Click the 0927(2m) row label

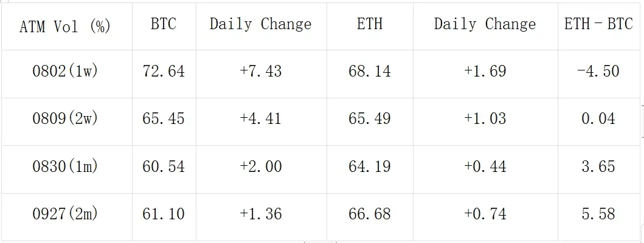click(65, 214)
